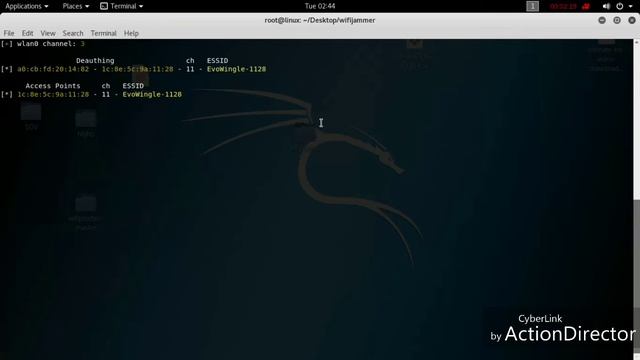Click 1c:8e:5c:9a:11:28 in Access Points row
Image resolution: width=640 pixels, height=360 pixels.
(53, 94)
